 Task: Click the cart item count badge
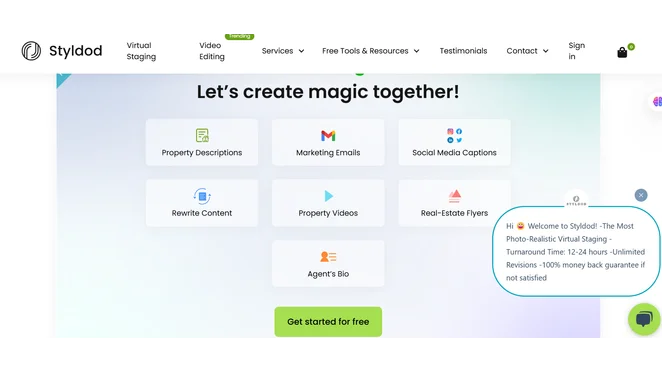(631, 46)
